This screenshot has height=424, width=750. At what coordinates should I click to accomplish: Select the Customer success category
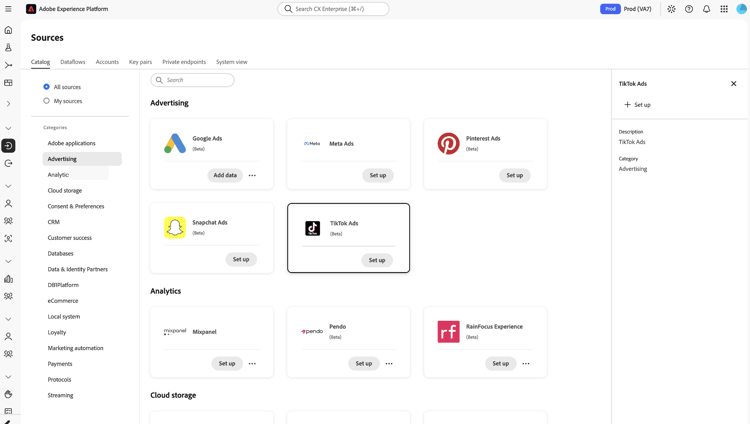click(69, 238)
